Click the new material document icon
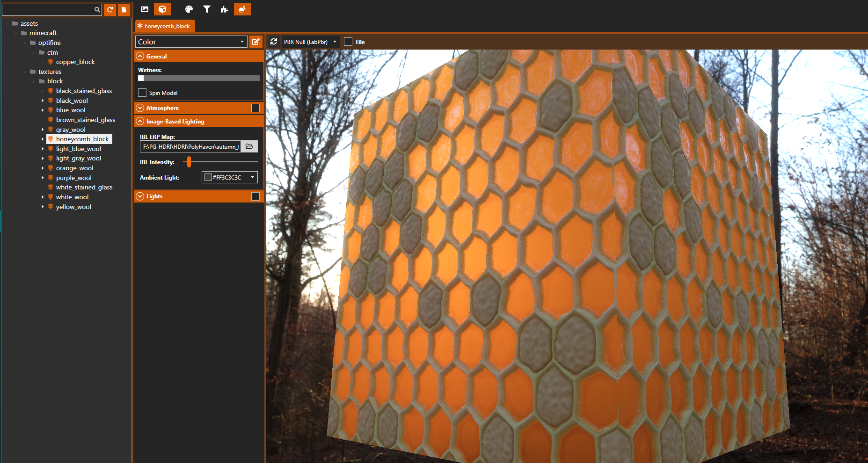This screenshot has width=868, height=463. pos(124,9)
